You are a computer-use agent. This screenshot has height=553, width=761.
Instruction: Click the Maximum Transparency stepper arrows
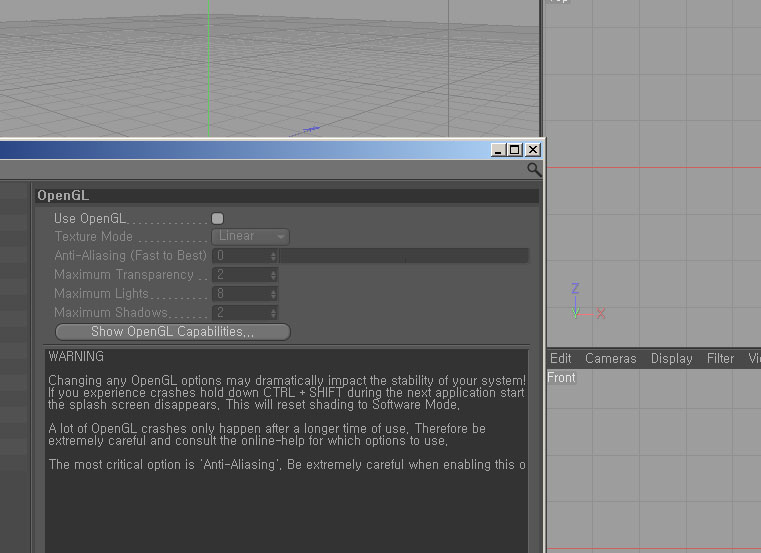273,275
